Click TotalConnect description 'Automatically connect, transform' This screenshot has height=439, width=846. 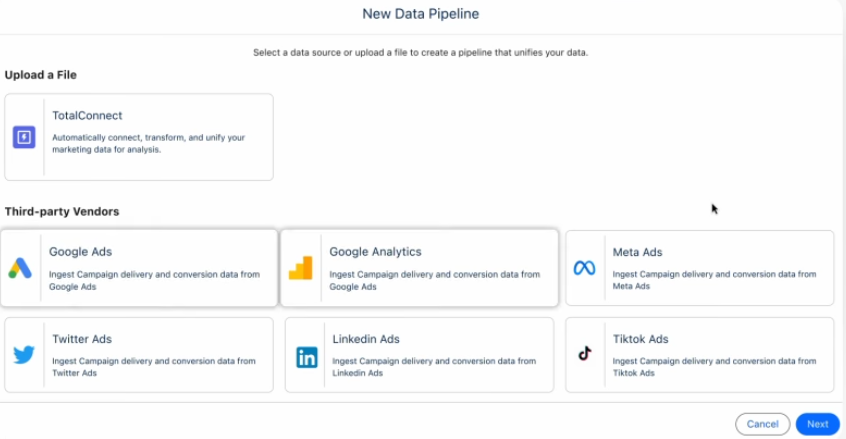click(x=148, y=143)
